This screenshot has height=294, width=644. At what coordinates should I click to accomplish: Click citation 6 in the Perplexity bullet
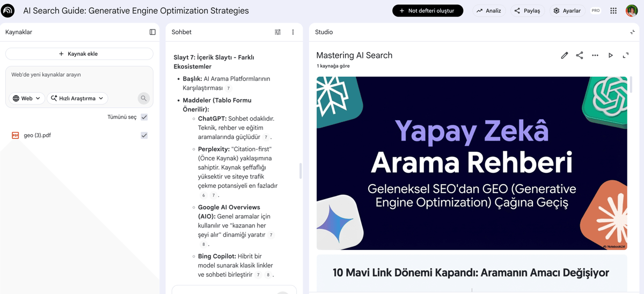203,195
